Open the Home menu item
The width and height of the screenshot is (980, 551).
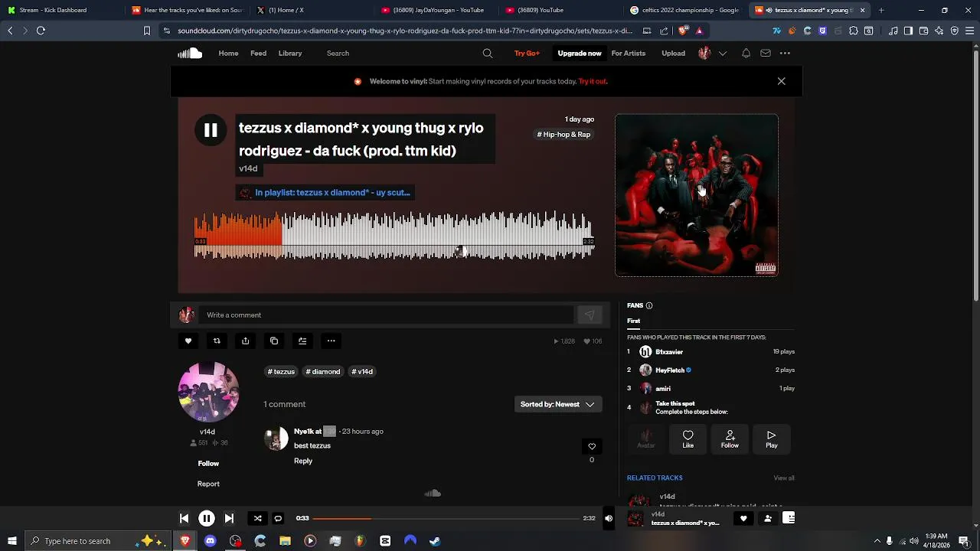point(228,53)
